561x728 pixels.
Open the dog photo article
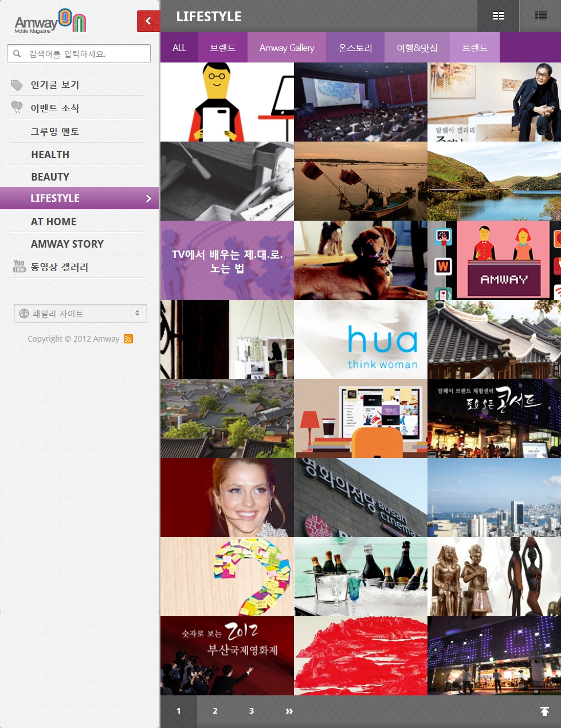coord(360,260)
